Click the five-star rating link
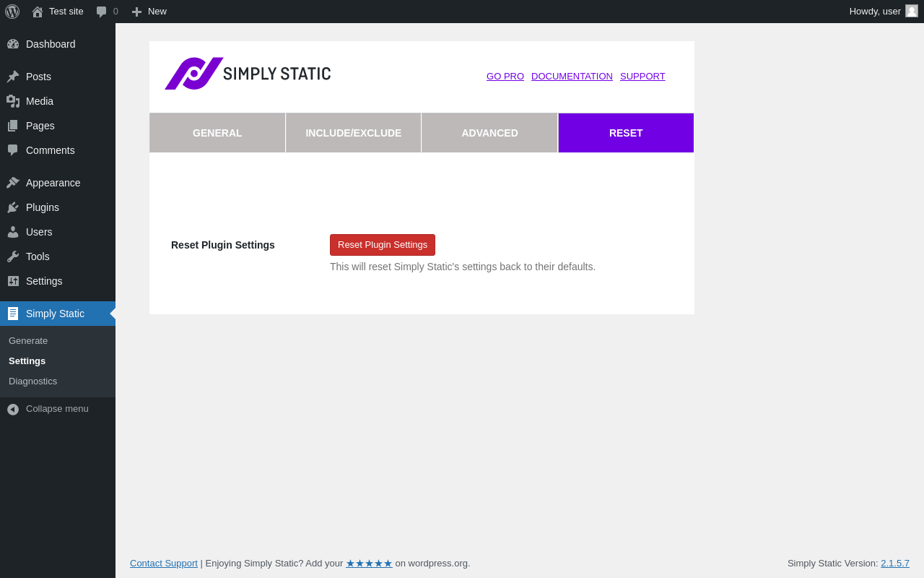 [369, 564]
